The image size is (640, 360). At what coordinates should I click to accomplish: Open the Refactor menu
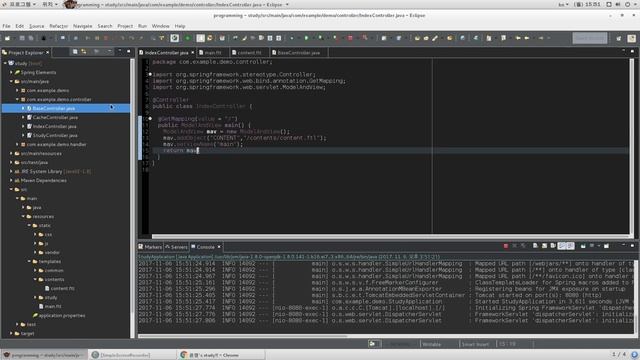59,26
